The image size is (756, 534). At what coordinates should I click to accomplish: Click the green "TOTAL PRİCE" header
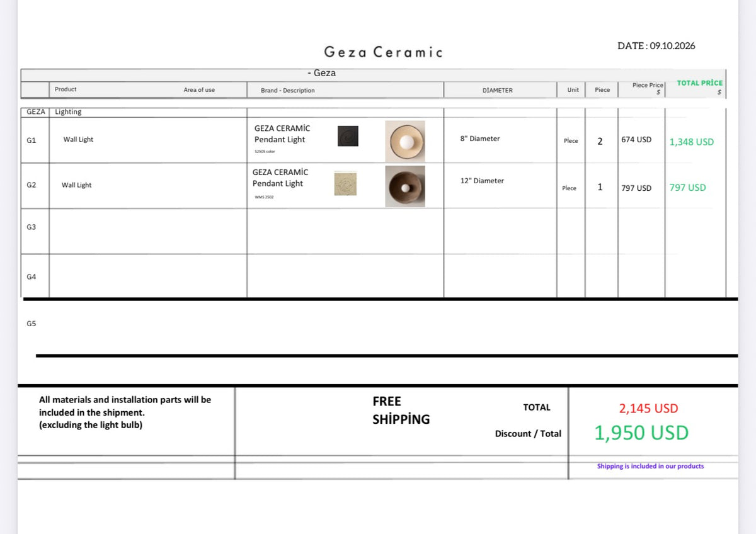tap(700, 83)
